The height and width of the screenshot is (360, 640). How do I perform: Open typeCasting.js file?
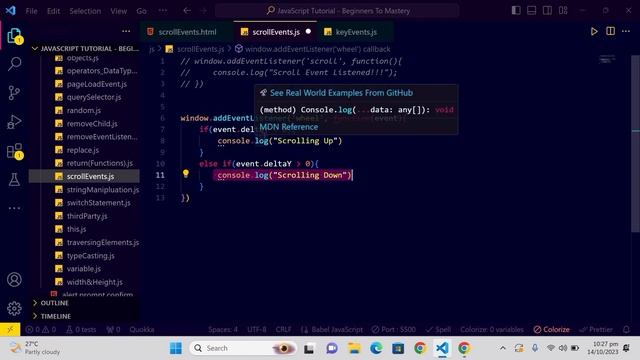(x=91, y=256)
